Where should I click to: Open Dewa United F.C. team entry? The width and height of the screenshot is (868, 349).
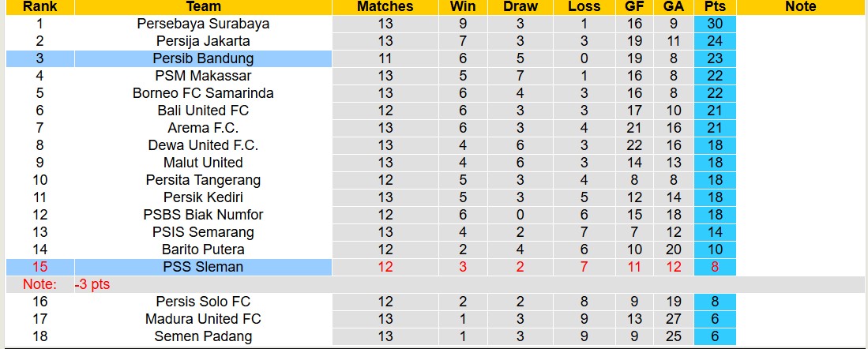point(203,145)
